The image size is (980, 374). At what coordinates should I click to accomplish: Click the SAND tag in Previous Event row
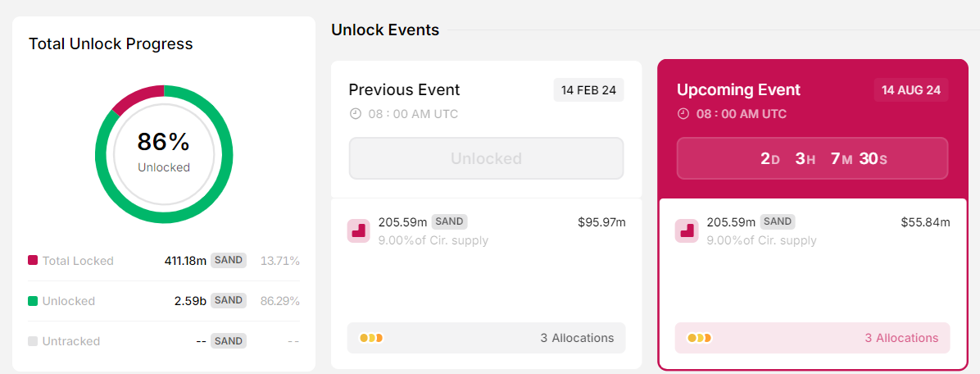click(449, 221)
